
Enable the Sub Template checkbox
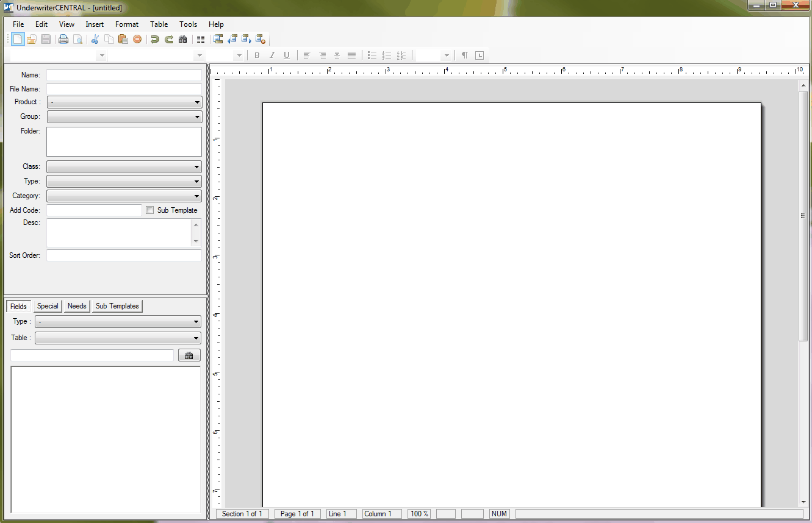pyautogui.click(x=150, y=210)
